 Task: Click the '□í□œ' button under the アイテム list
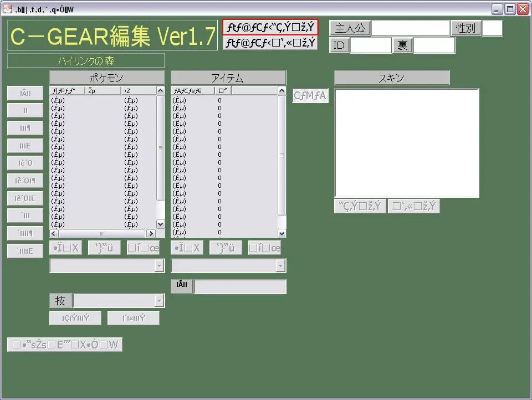click(265, 248)
